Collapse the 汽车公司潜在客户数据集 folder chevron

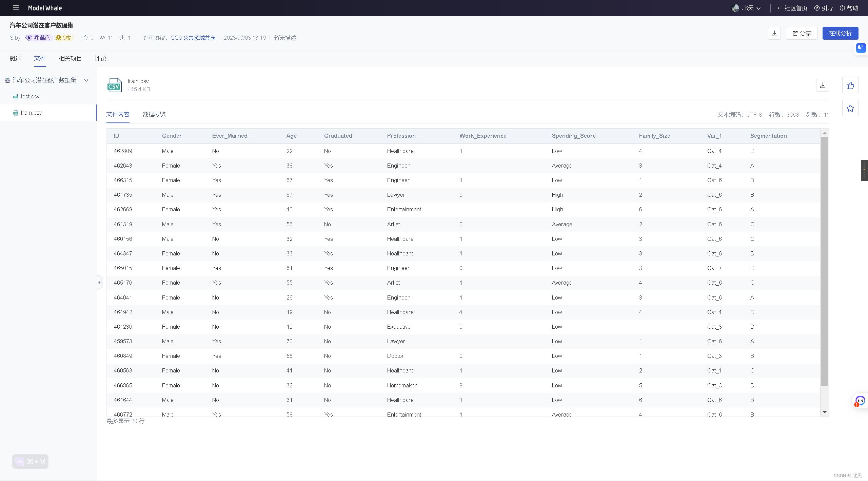click(x=86, y=80)
